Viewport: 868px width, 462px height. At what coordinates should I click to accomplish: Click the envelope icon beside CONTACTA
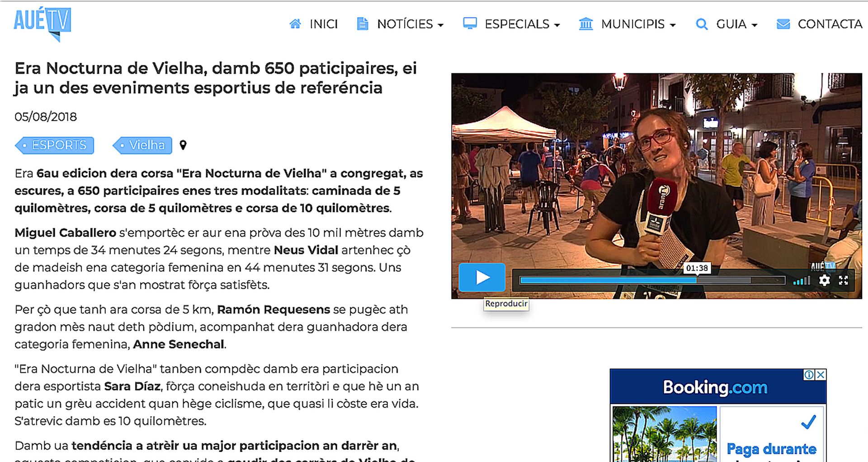tap(783, 24)
